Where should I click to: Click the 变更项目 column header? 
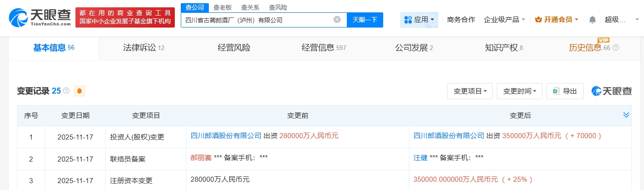click(146, 116)
